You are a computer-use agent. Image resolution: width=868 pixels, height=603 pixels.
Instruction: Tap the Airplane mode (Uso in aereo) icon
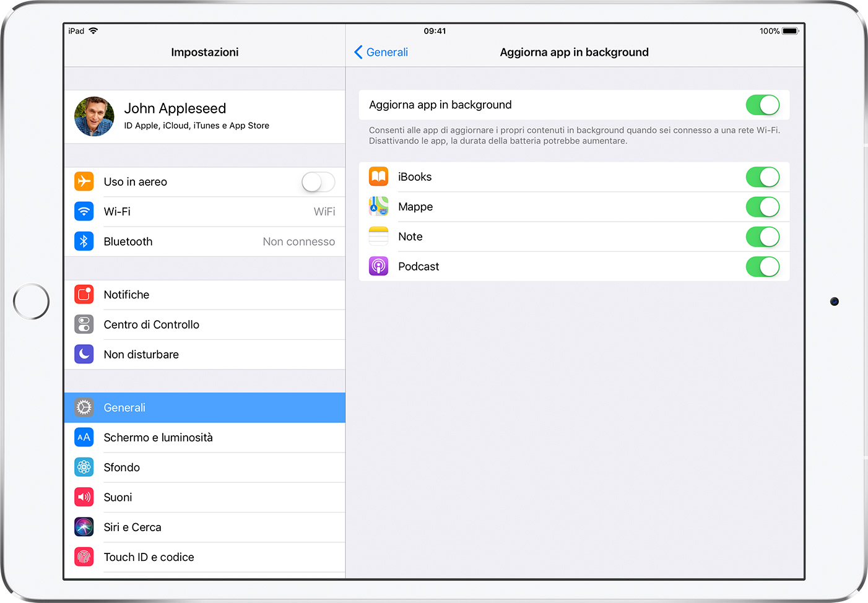click(84, 181)
